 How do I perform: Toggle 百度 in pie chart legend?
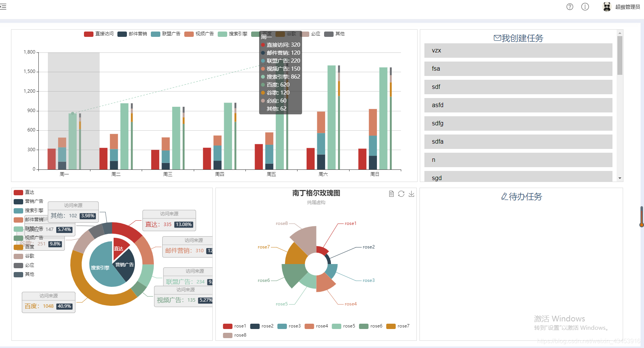coord(24,247)
